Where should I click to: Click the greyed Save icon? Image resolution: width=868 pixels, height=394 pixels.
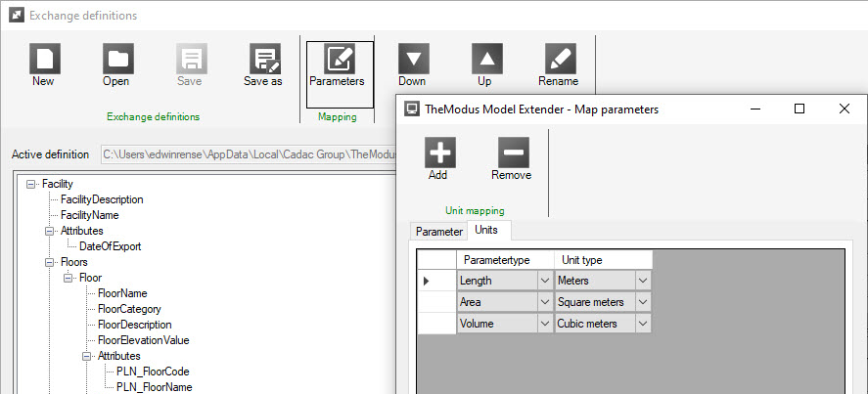point(192,59)
